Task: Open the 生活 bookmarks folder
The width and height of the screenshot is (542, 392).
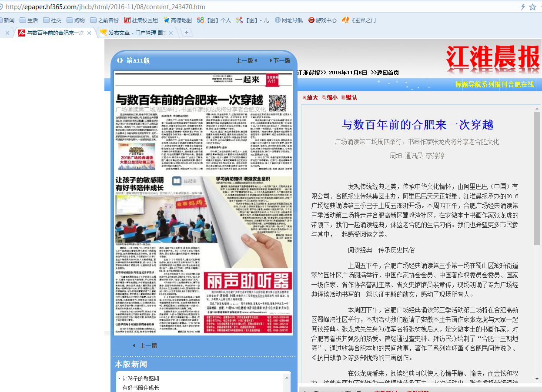Action: (x=28, y=20)
